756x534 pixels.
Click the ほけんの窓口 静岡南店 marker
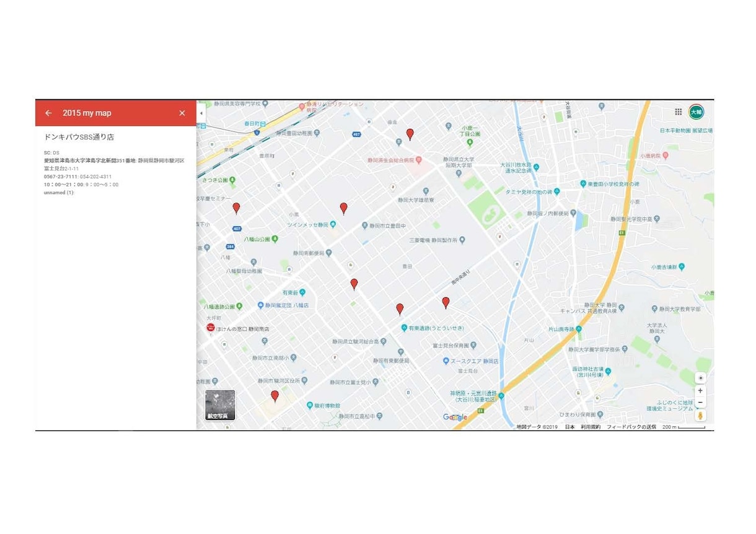point(210,328)
